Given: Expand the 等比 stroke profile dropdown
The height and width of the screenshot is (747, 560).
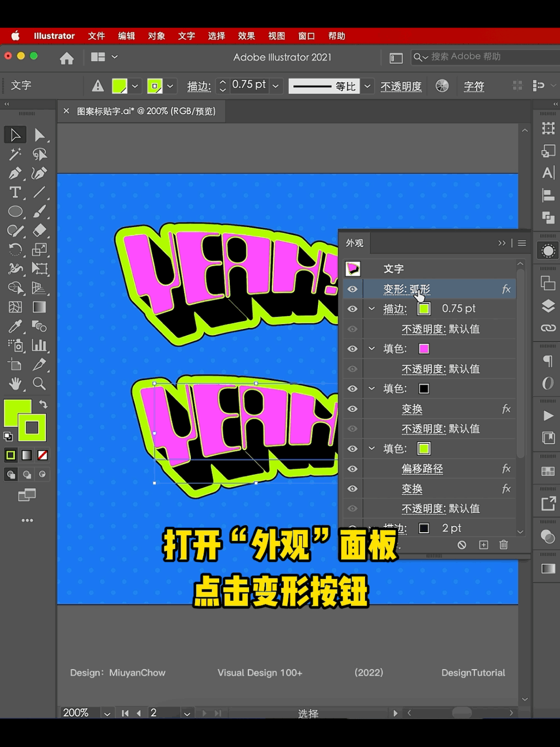Looking at the screenshot, I should click(367, 86).
